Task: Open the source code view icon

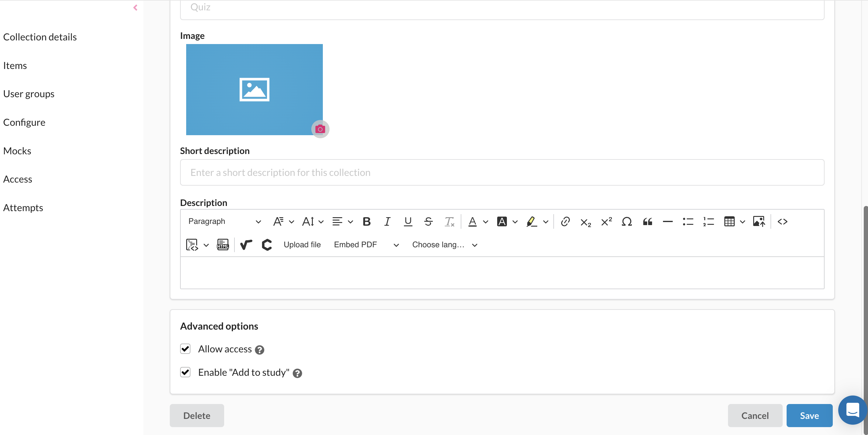Action: [x=782, y=221]
